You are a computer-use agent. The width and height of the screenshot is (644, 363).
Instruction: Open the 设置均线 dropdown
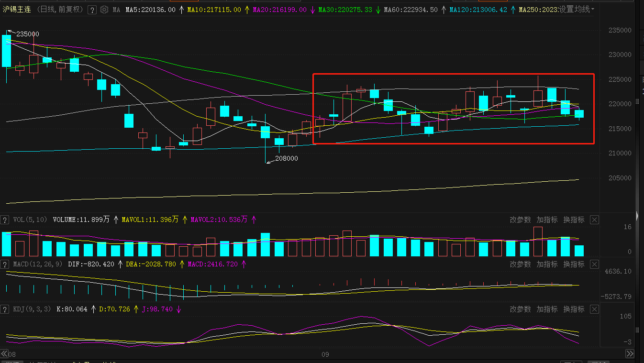coord(577,10)
